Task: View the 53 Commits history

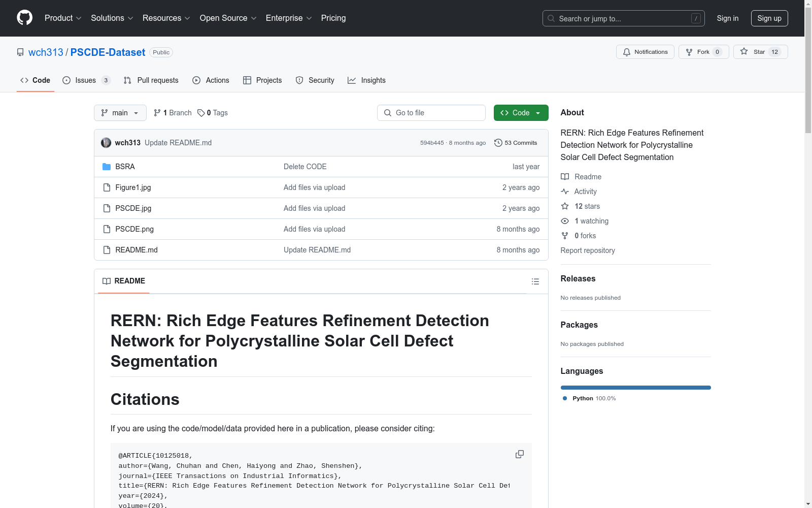Action: point(516,143)
